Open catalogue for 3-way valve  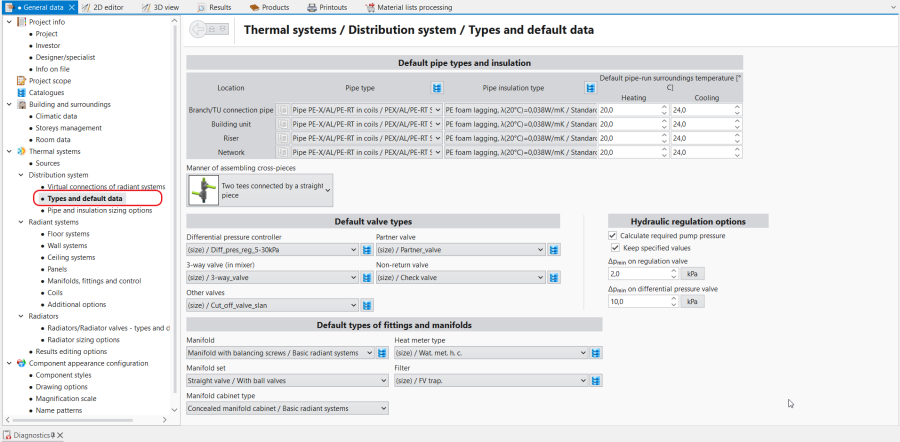(367, 278)
